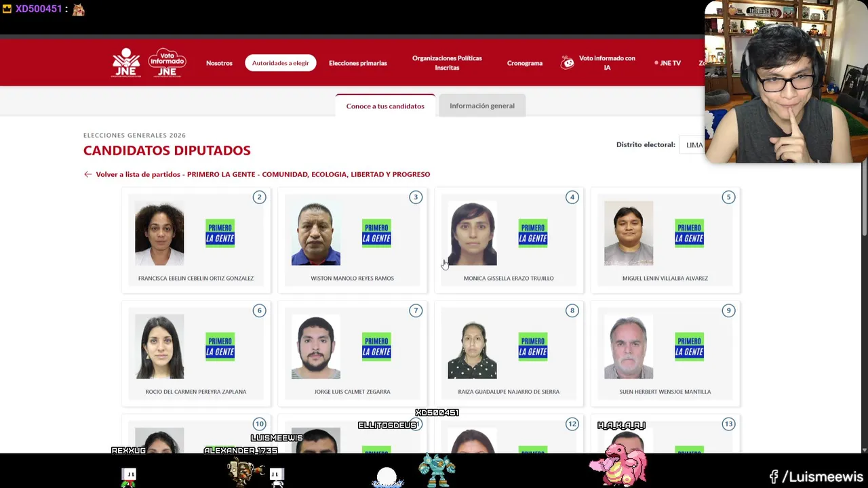Click the number 4 badge on Monica Erazo card
This screenshot has width=868, height=488.
click(572, 197)
